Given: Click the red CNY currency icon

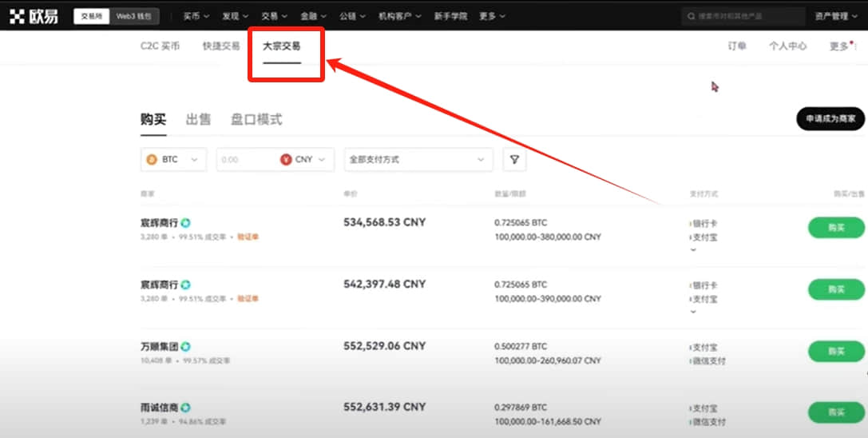Looking at the screenshot, I should click(x=286, y=160).
